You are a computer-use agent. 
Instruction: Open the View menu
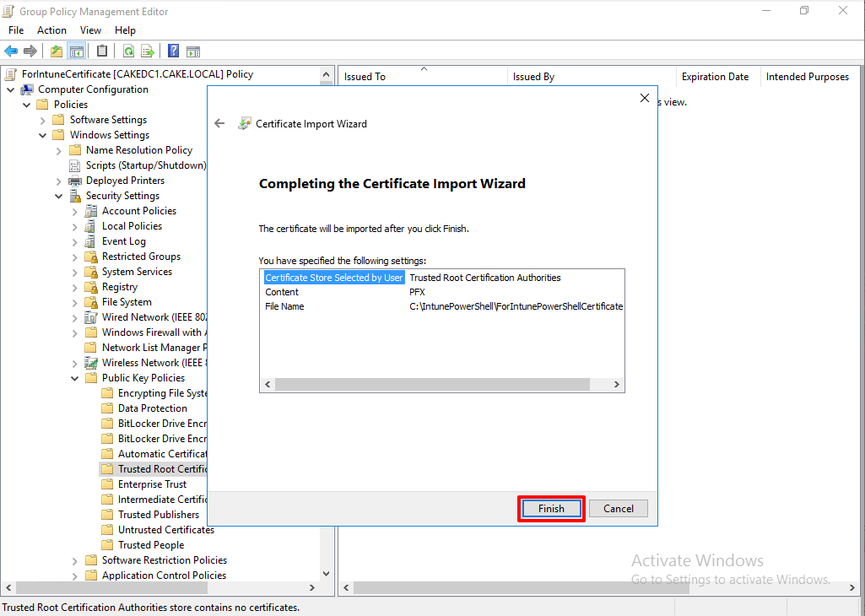tap(90, 30)
